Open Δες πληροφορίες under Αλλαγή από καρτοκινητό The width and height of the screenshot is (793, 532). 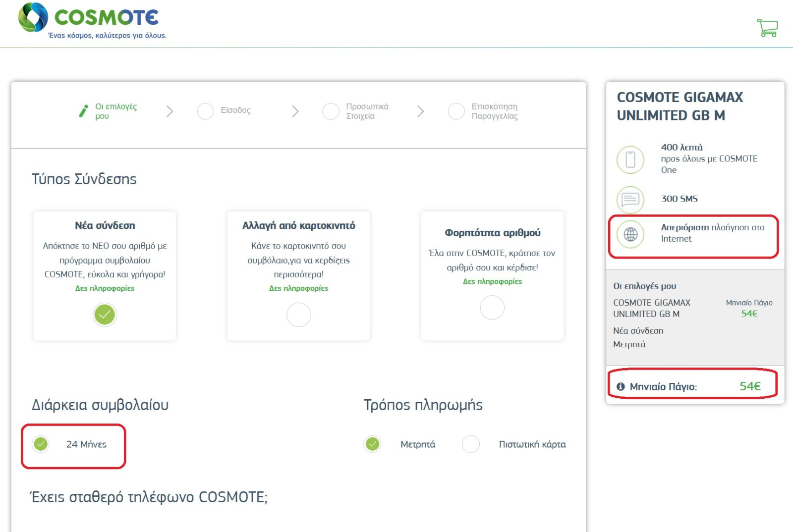tap(298, 288)
